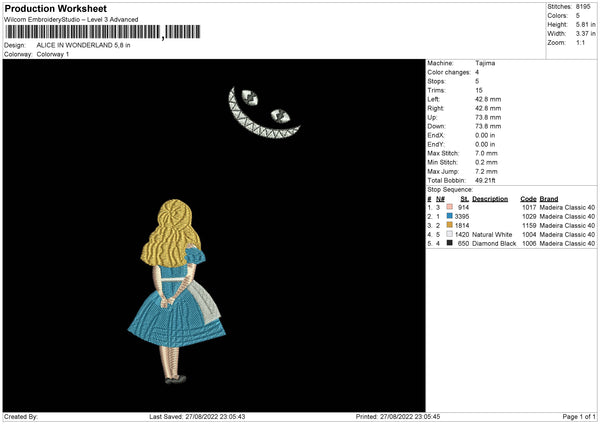Click the 'Diamond Black' description

pyautogui.click(x=494, y=243)
